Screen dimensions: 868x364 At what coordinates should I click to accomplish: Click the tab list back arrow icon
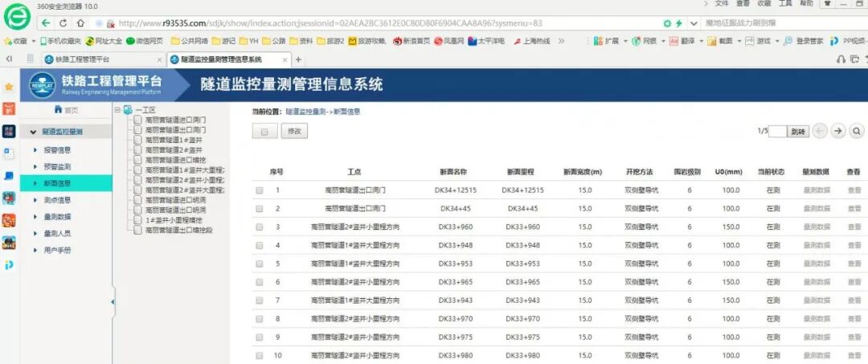[x=9, y=59]
